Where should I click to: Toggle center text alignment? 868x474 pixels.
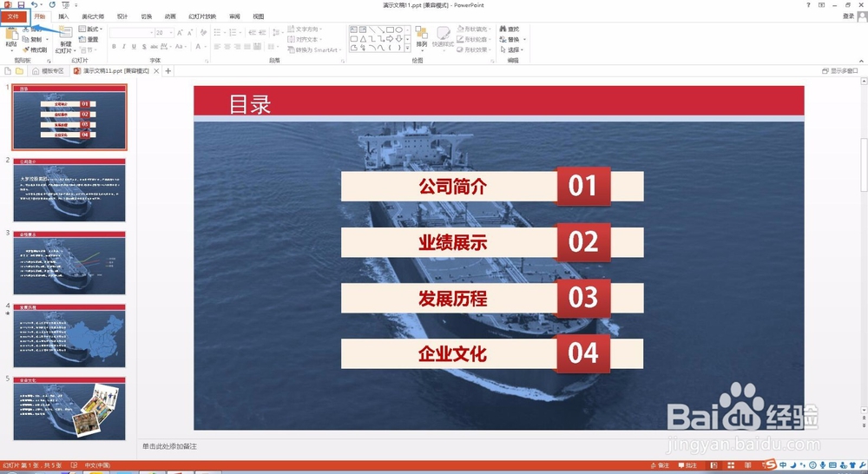[x=227, y=47]
